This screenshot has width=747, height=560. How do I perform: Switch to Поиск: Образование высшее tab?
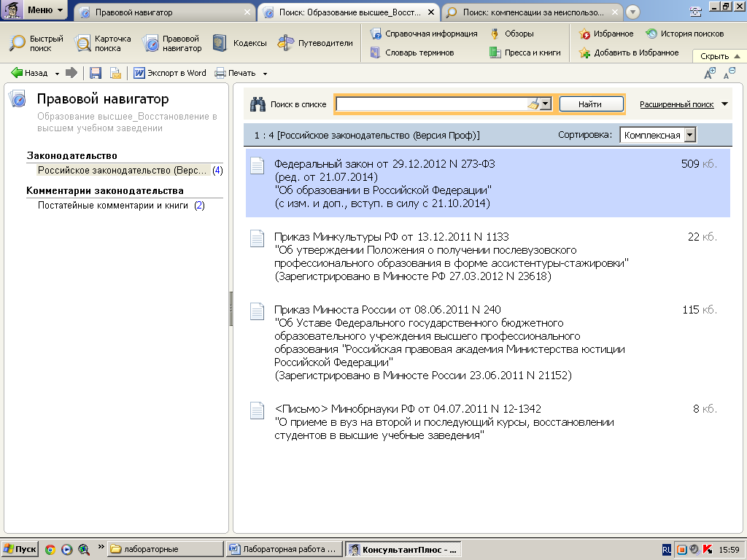pyautogui.click(x=349, y=12)
